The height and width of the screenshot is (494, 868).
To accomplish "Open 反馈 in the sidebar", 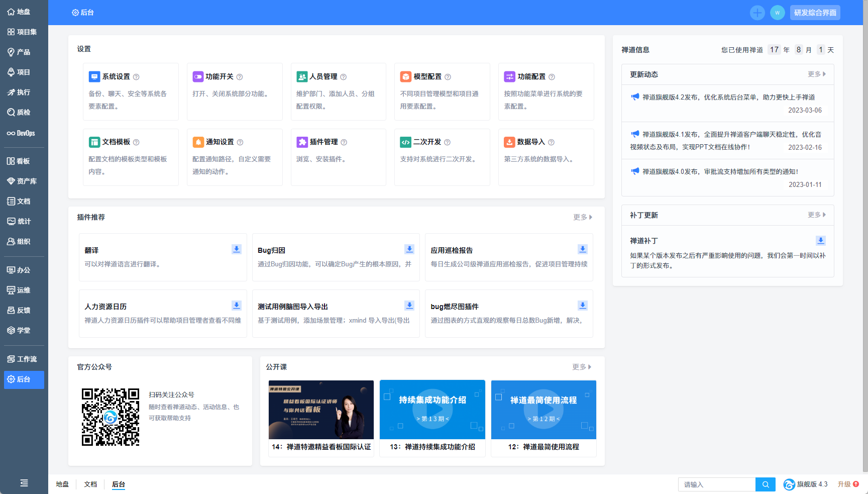I will [24, 310].
